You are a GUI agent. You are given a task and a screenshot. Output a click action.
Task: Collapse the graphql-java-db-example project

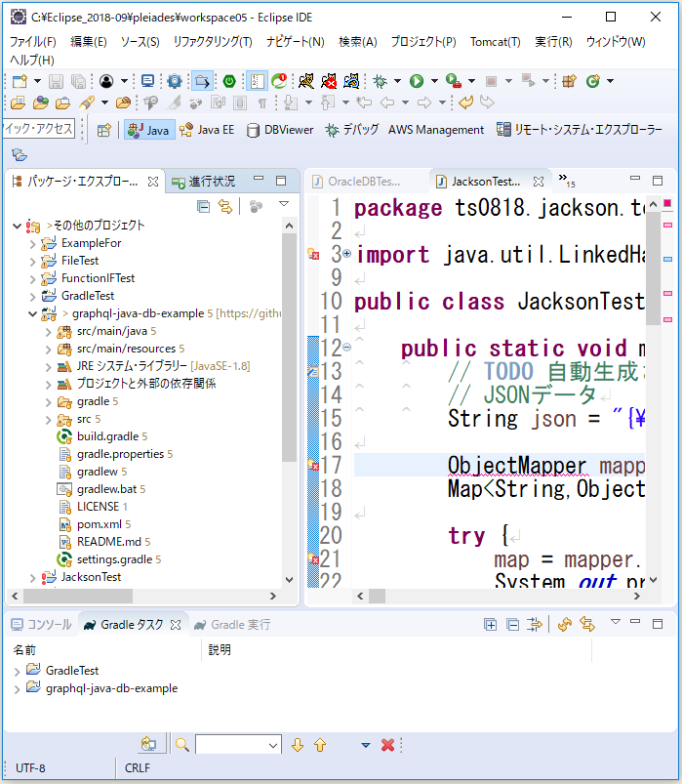(x=32, y=314)
